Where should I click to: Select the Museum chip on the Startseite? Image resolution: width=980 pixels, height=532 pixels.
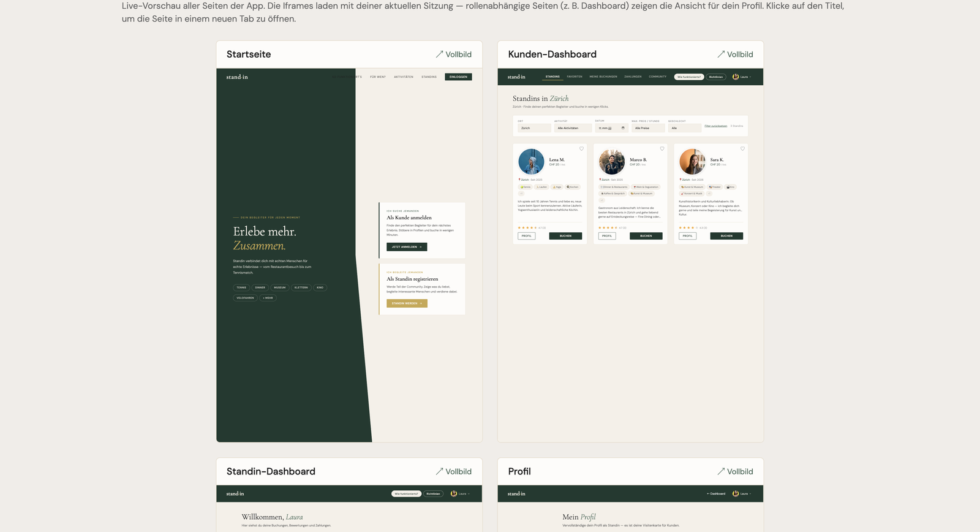click(x=280, y=287)
